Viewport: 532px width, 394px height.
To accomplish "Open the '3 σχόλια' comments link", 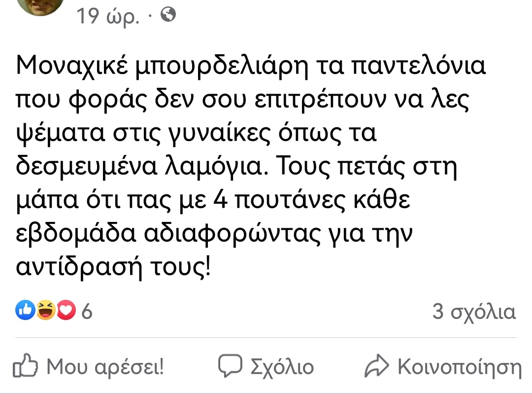I will click(x=474, y=312).
